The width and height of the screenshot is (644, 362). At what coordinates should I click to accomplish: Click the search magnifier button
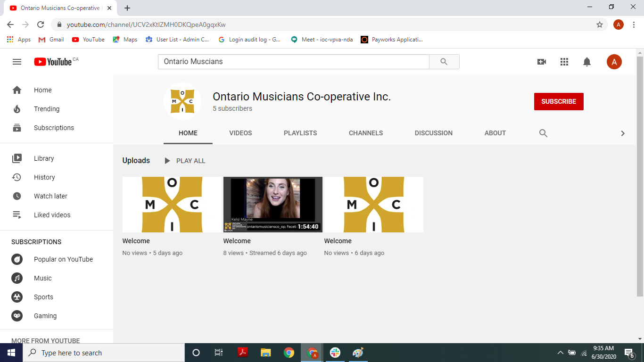click(444, 62)
